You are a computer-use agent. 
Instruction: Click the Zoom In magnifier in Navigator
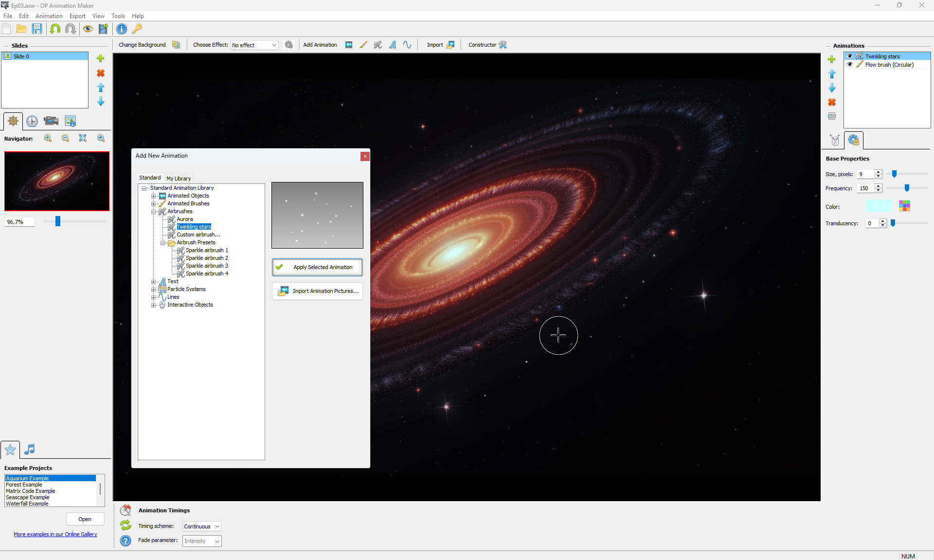point(48,139)
